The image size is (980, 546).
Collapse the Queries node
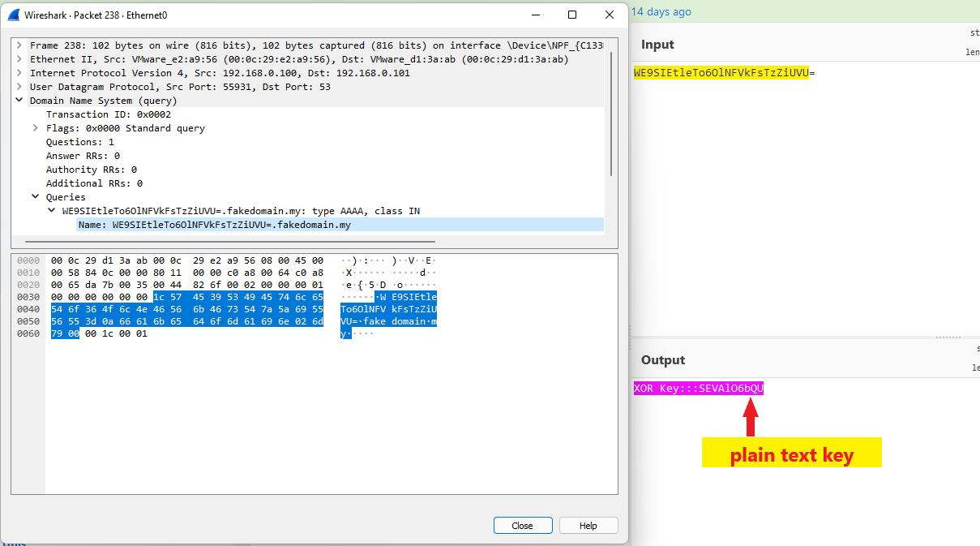tap(36, 197)
